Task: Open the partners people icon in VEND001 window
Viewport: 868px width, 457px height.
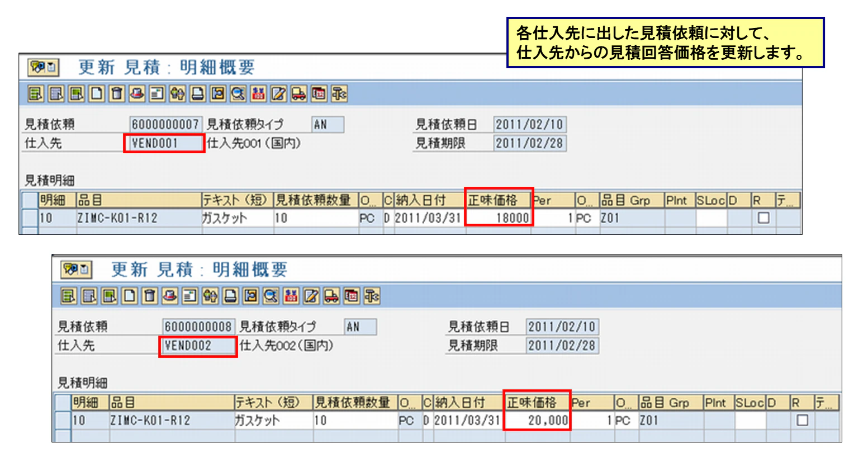Action: [x=177, y=94]
